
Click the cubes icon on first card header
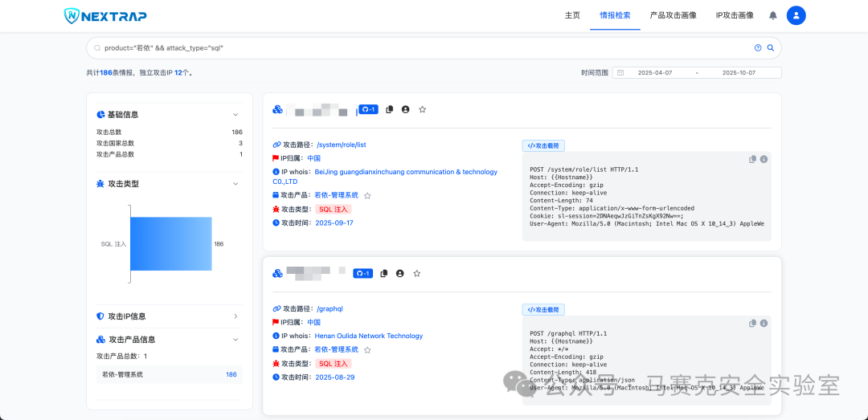[x=278, y=109]
